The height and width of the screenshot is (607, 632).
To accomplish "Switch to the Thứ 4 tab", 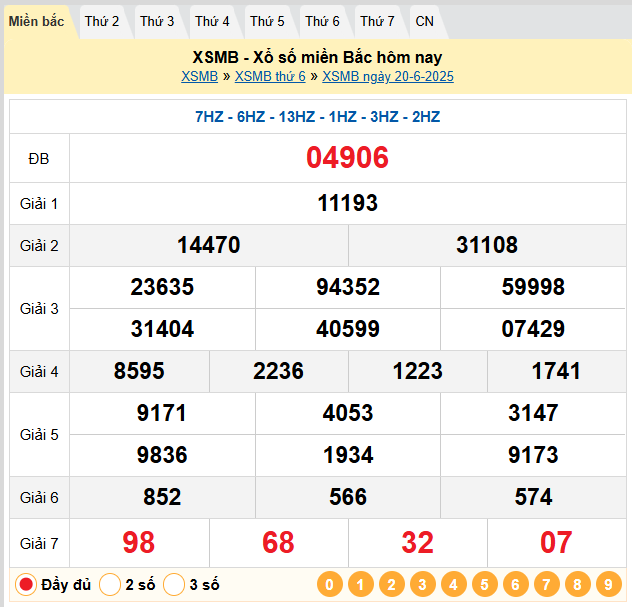I will click(212, 21).
